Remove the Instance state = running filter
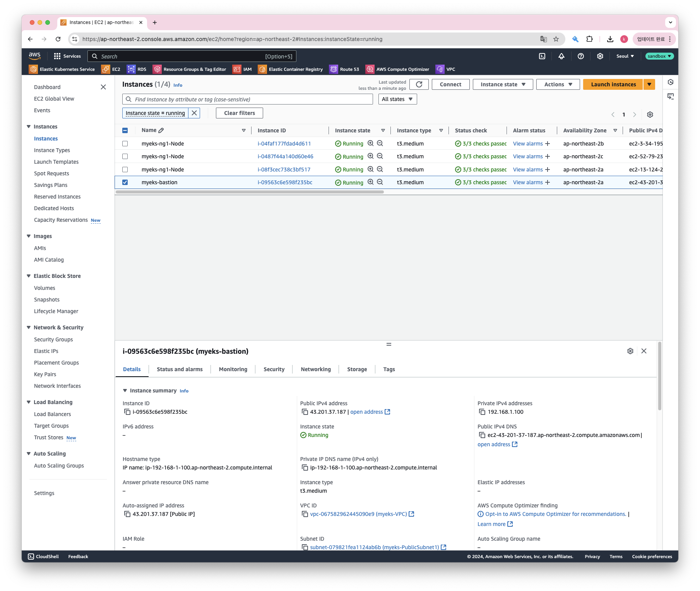This screenshot has height=591, width=700. coord(194,113)
